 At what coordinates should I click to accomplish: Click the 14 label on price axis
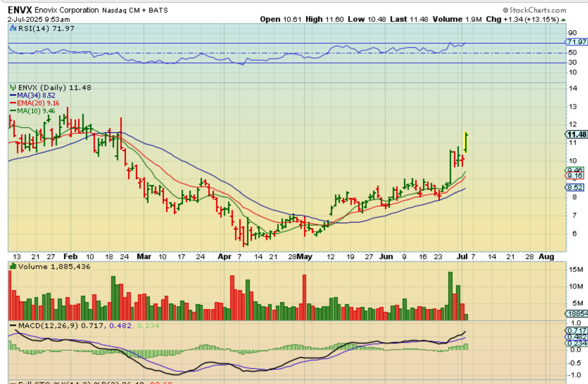573,88
